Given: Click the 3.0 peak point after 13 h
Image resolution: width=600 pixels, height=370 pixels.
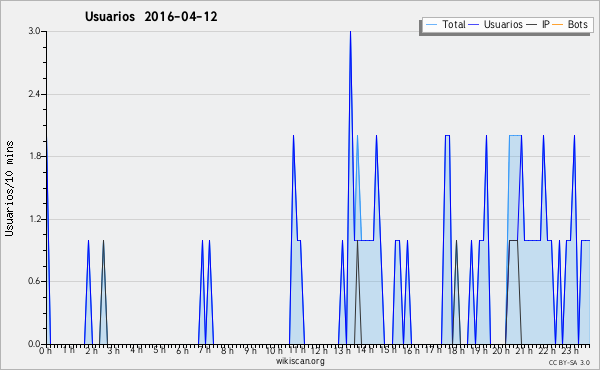Looking at the screenshot, I should [x=350, y=32].
